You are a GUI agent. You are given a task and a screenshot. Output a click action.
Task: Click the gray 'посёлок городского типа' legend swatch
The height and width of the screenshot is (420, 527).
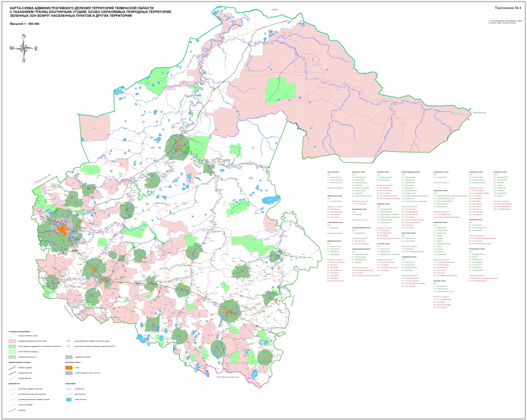69,373
